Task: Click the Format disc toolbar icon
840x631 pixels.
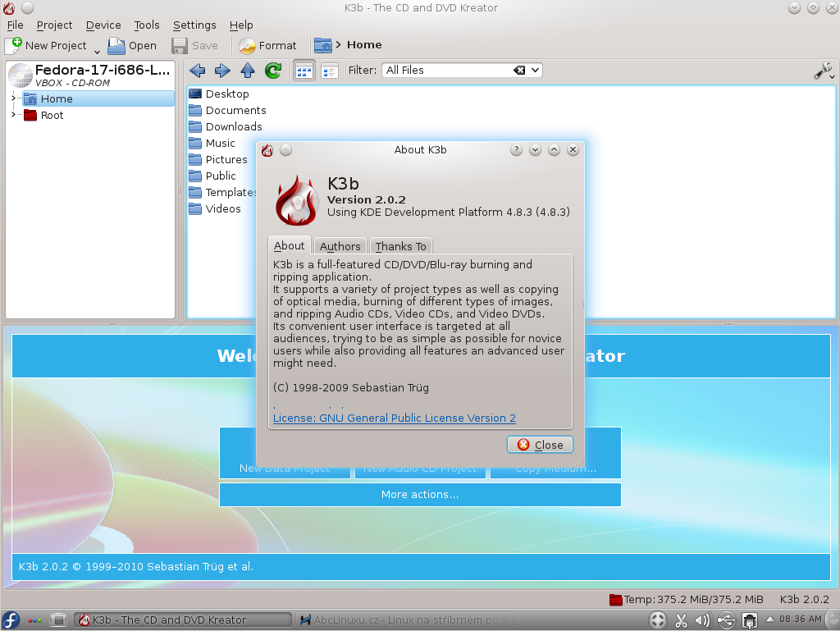Action: click(247, 45)
